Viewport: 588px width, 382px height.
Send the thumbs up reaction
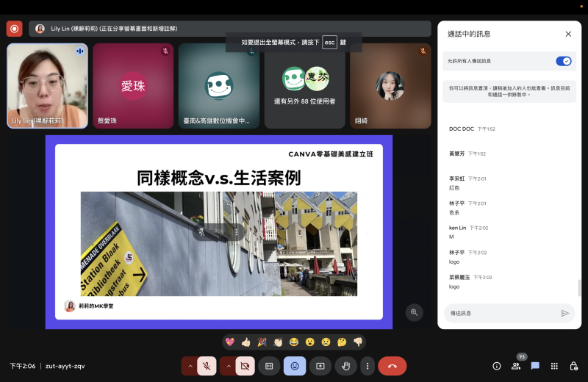tap(246, 342)
